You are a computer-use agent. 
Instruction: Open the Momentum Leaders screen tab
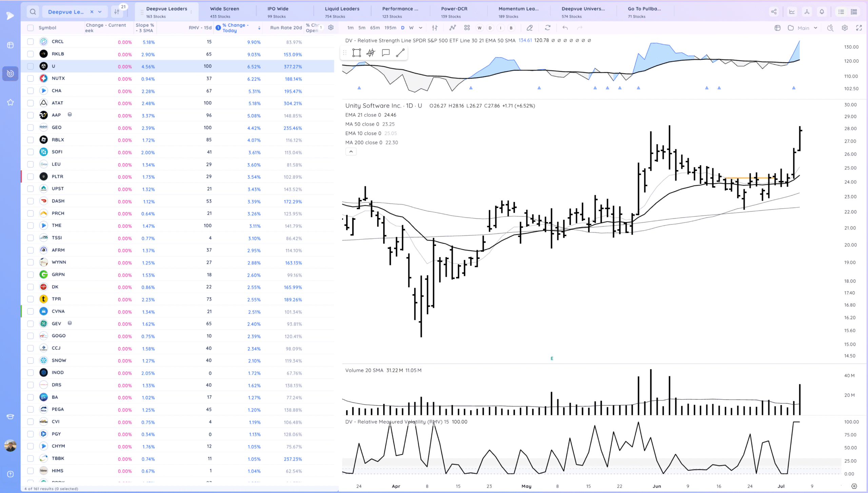pyautogui.click(x=518, y=12)
